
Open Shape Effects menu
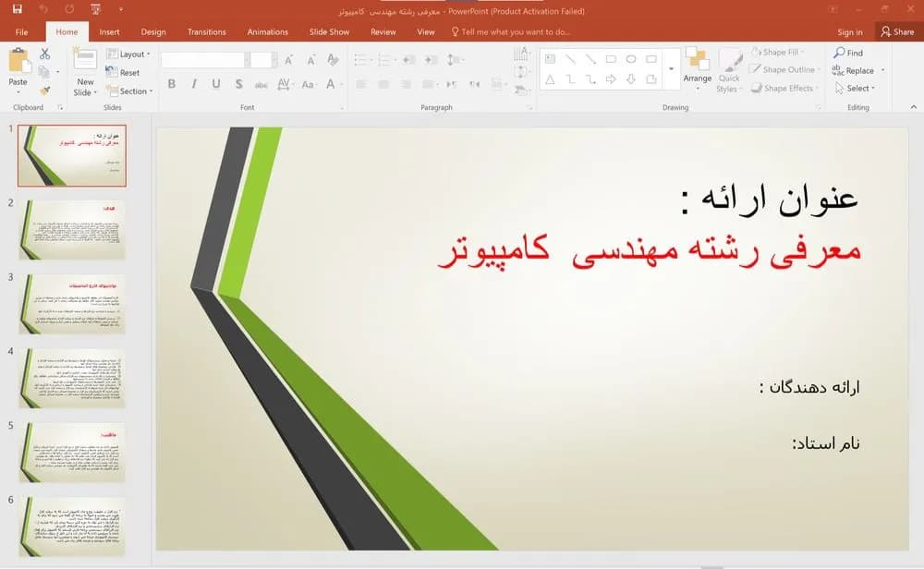[x=785, y=88]
